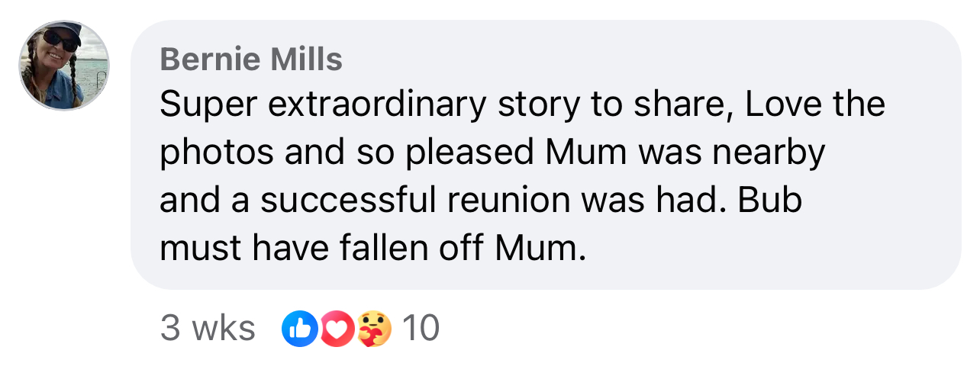Click the Care hugging-heart emoji reaction
Screen dimensions: 980x376
(x=374, y=329)
